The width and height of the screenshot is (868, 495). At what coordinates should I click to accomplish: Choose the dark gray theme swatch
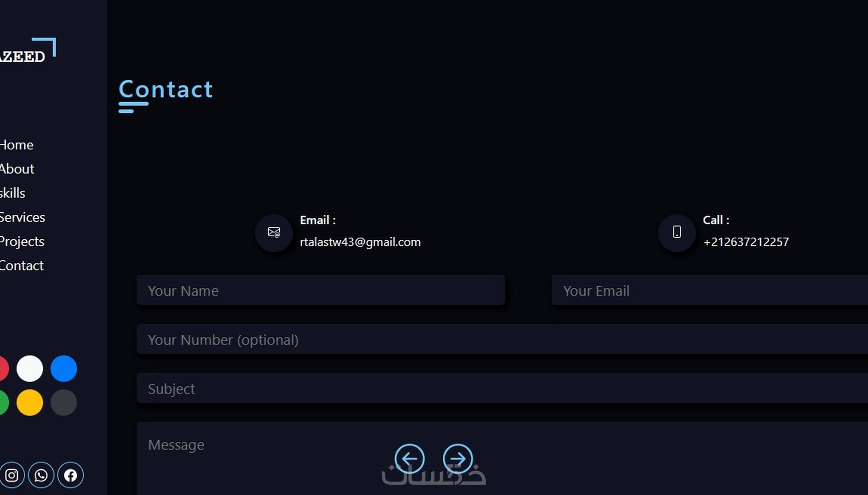(64, 403)
